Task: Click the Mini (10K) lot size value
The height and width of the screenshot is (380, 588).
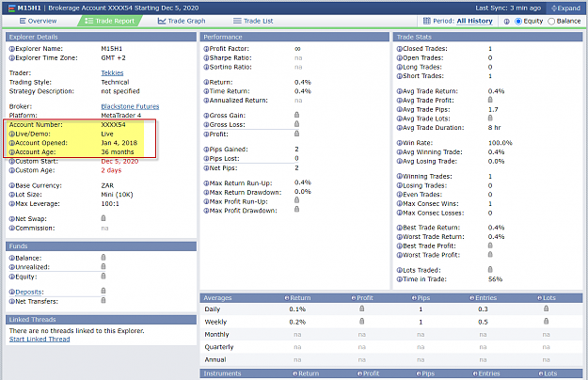Action: [x=117, y=195]
